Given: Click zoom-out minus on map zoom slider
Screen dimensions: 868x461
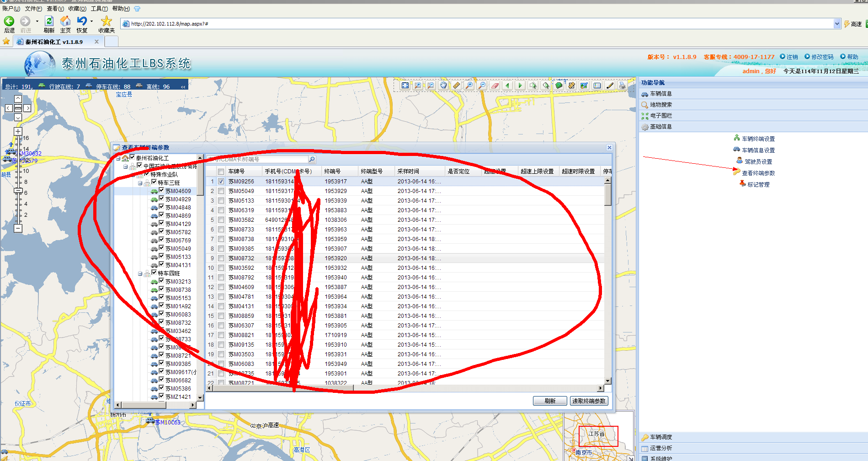Looking at the screenshot, I should (x=18, y=228).
